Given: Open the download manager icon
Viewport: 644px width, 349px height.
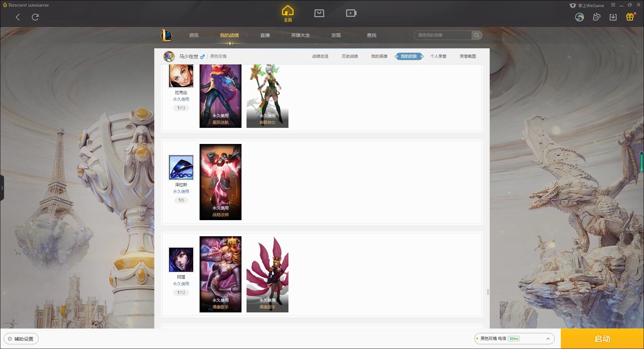Looking at the screenshot, I should coord(613,17).
